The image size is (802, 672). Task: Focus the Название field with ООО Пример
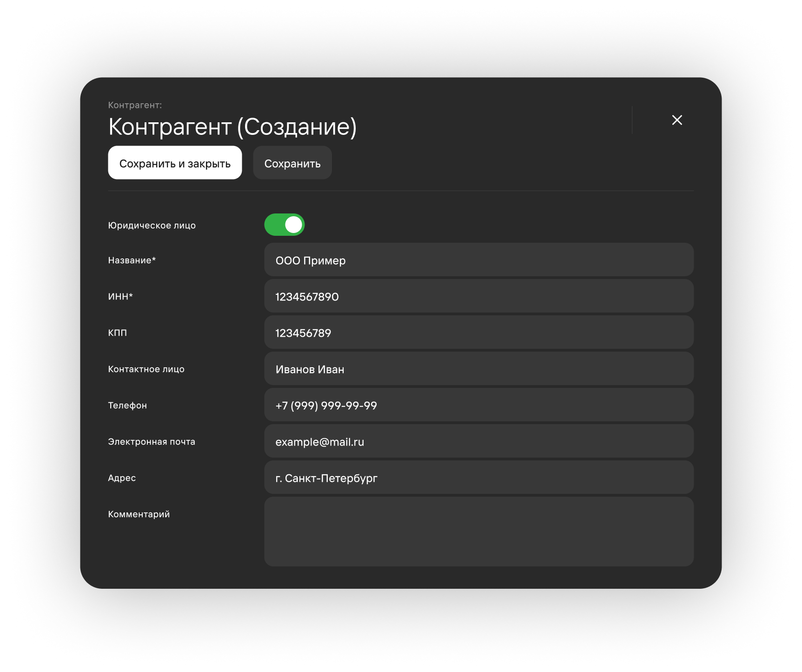pos(479,259)
